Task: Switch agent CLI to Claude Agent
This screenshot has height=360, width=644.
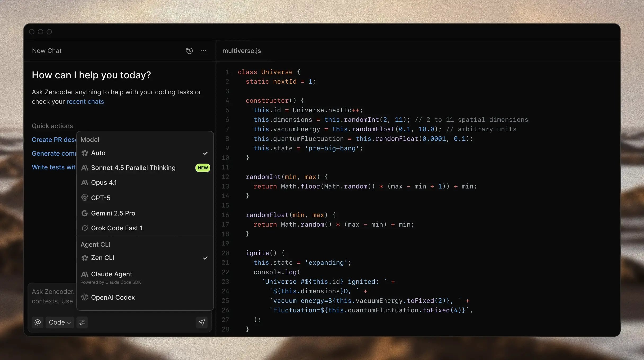Action: click(x=112, y=274)
